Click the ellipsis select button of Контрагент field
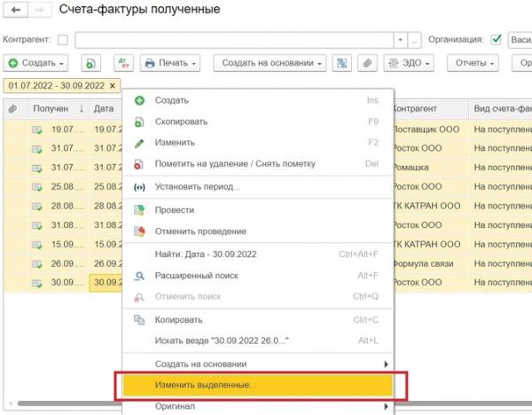532x415 pixels. (414, 40)
